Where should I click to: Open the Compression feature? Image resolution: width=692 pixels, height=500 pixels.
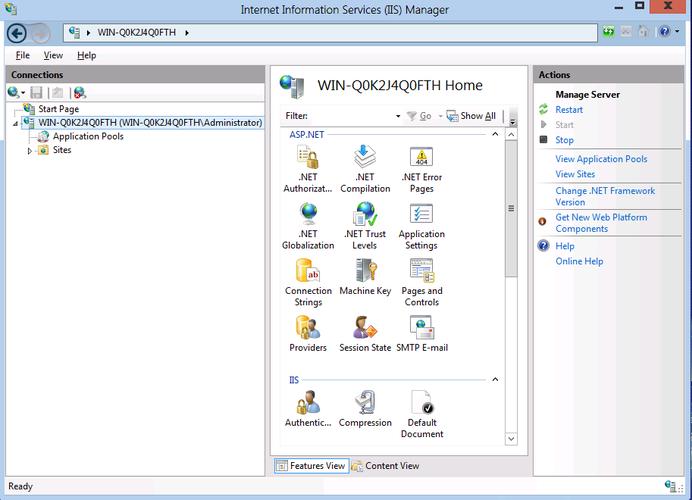click(365, 409)
